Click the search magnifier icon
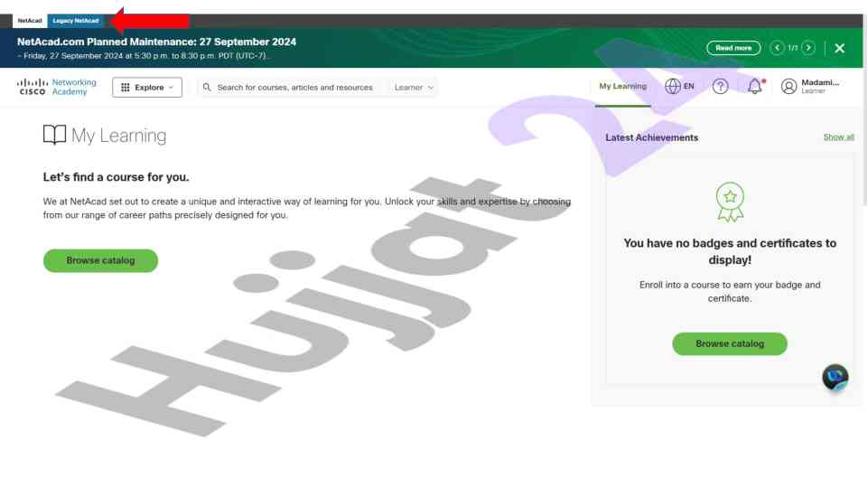This screenshot has width=868, height=488. (x=207, y=88)
